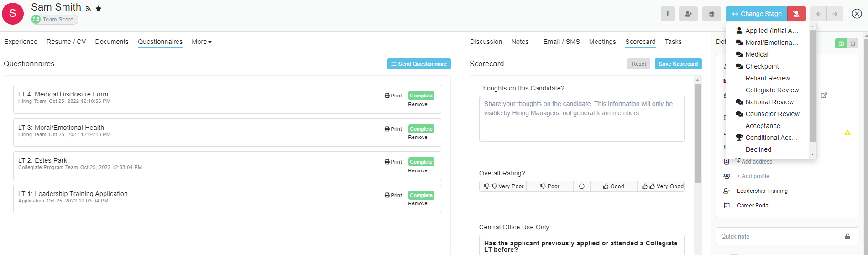
Task: Select the Good overall rating
Action: click(x=613, y=186)
